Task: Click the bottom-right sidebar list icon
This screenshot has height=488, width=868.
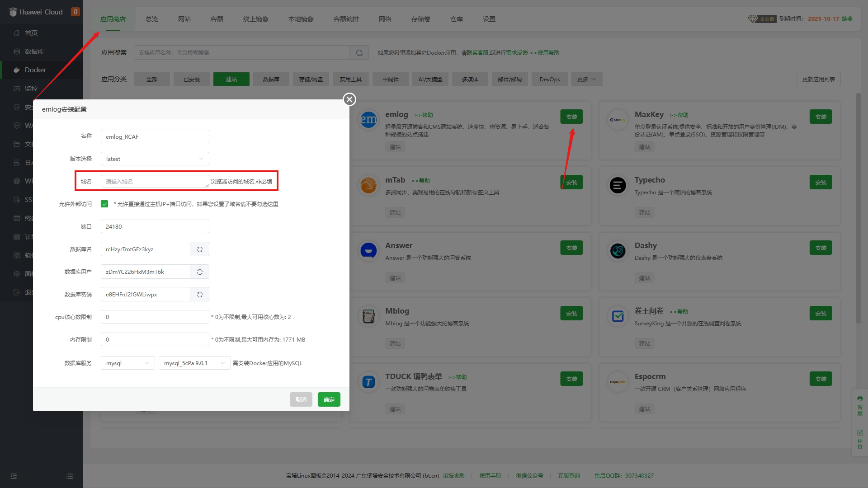Action: pos(70,476)
